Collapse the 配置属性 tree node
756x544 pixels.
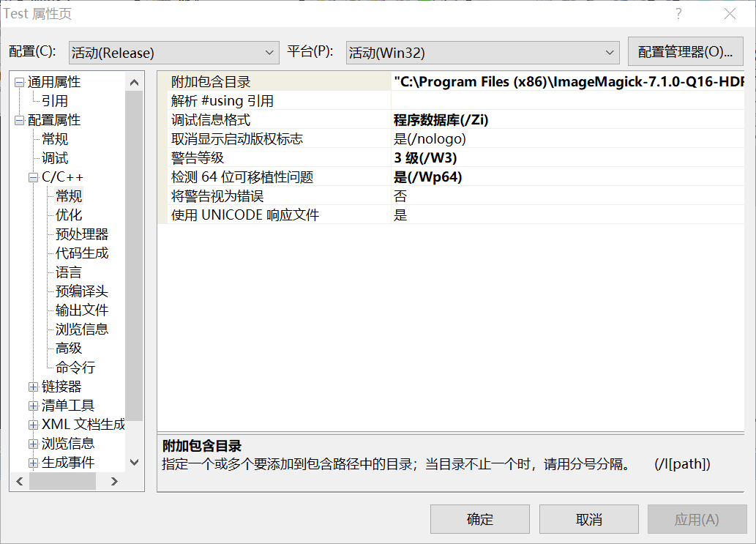[19, 120]
